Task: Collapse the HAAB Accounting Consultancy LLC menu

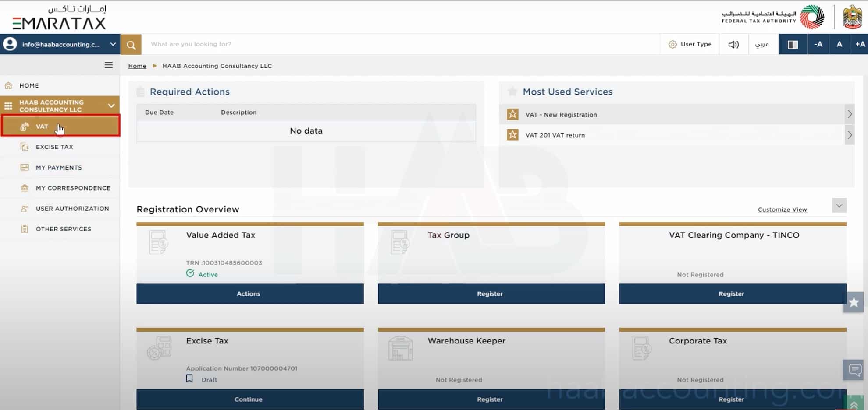Action: coord(112,105)
